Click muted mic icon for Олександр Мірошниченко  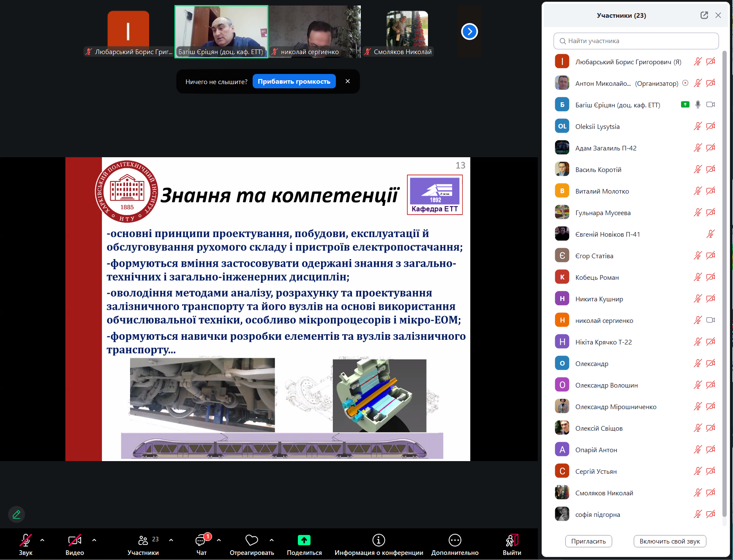tap(698, 407)
